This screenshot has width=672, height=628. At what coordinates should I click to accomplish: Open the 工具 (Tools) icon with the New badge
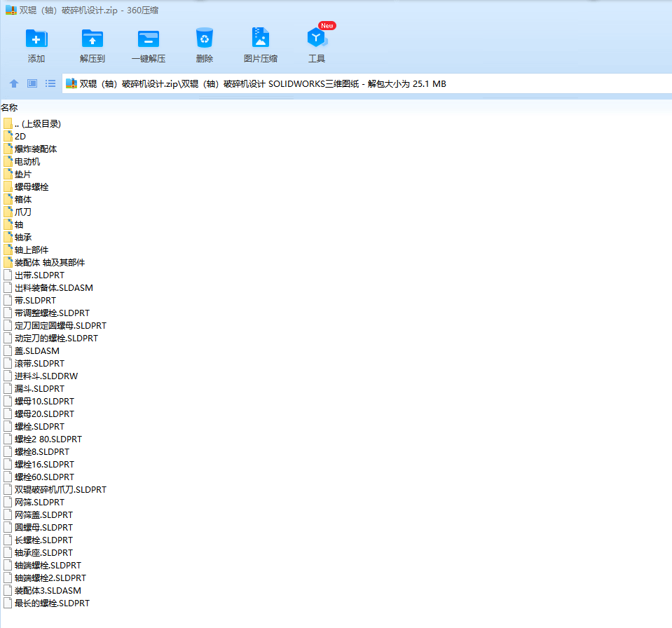pyautogui.click(x=317, y=37)
